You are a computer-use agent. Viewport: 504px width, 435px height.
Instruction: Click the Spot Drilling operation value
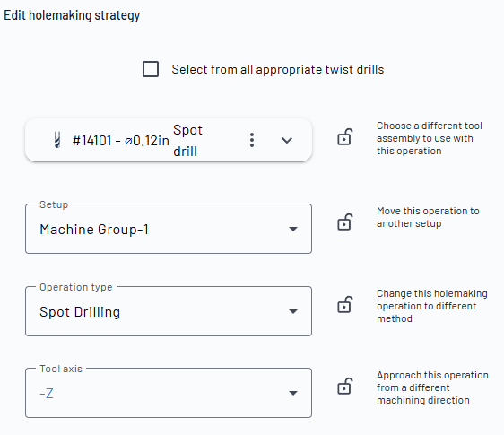(80, 312)
